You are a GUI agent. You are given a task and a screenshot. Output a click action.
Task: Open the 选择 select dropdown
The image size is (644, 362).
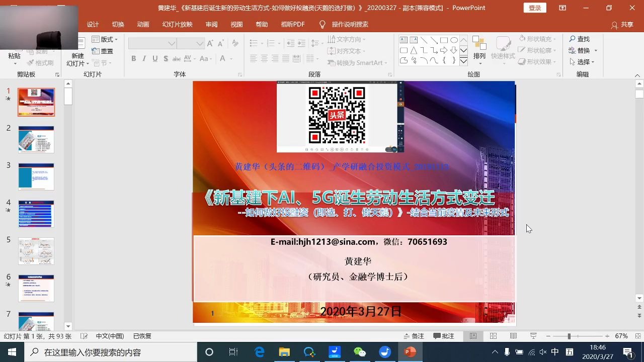point(582,62)
